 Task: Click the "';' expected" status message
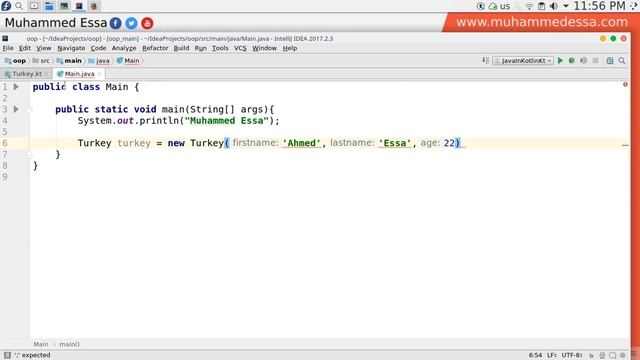click(33, 355)
